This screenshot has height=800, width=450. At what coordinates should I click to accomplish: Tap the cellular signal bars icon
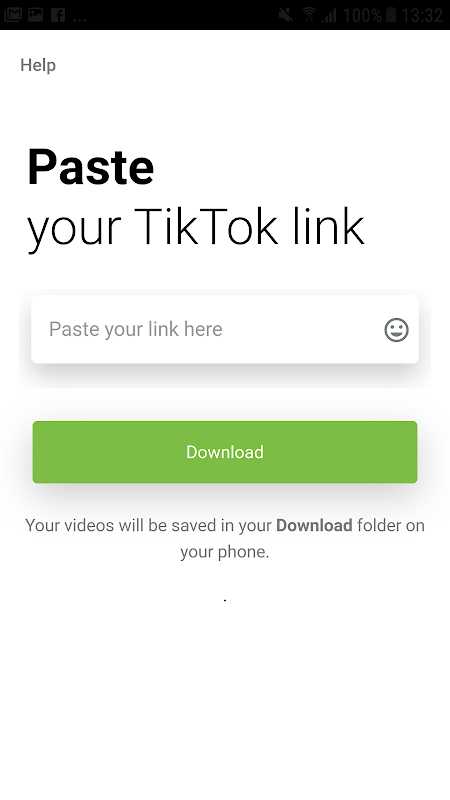pos(329,15)
